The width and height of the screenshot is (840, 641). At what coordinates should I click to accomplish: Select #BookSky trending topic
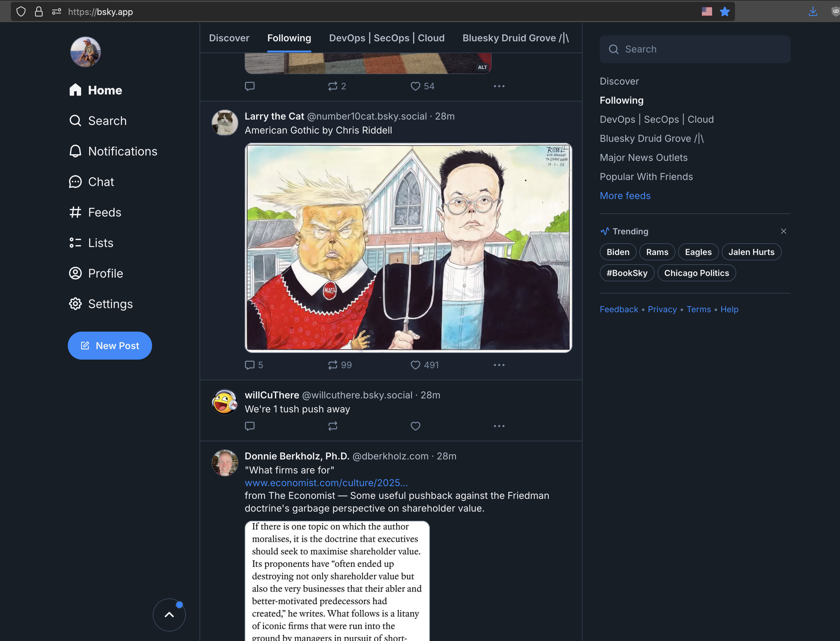click(x=627, y=273)
